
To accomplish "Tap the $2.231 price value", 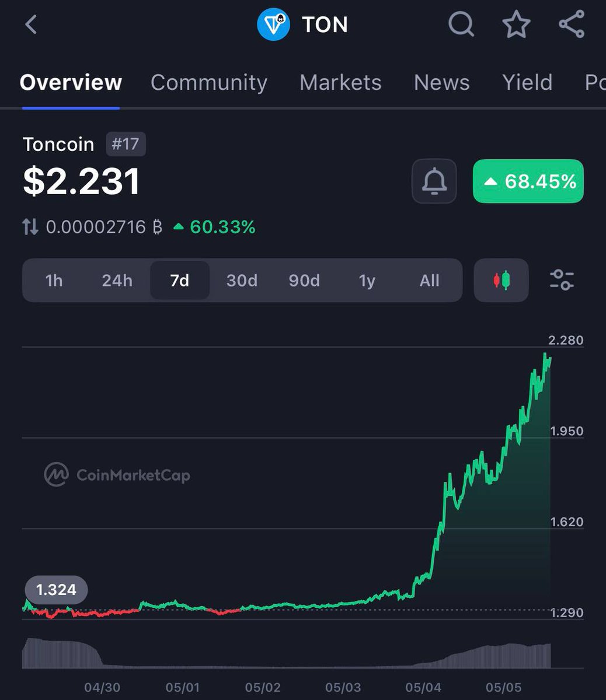I will (82, 181).
